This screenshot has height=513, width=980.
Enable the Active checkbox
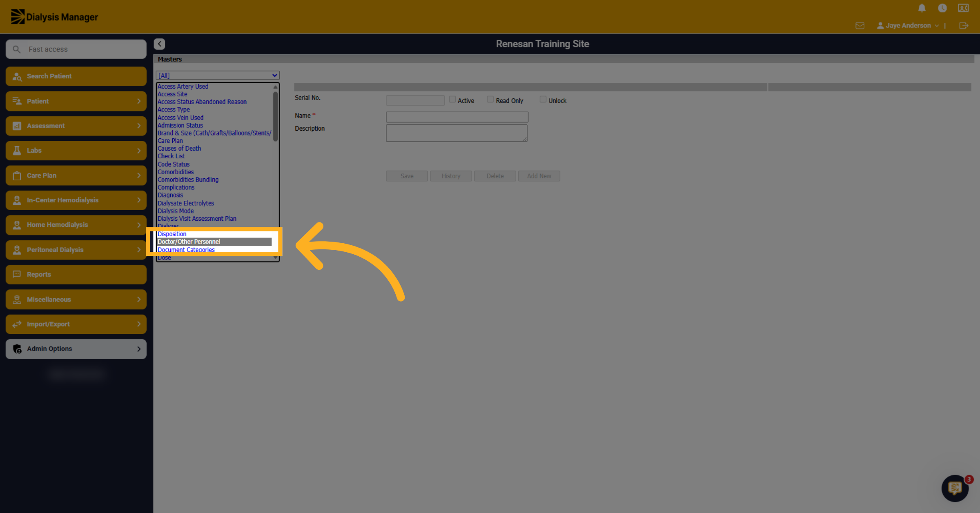[x=452, y=100]
